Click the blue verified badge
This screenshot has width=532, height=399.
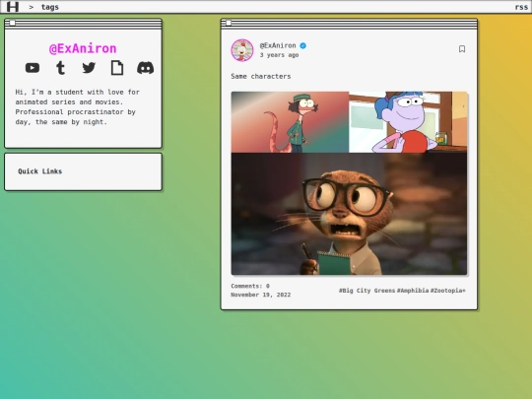[x=303, y=45]
